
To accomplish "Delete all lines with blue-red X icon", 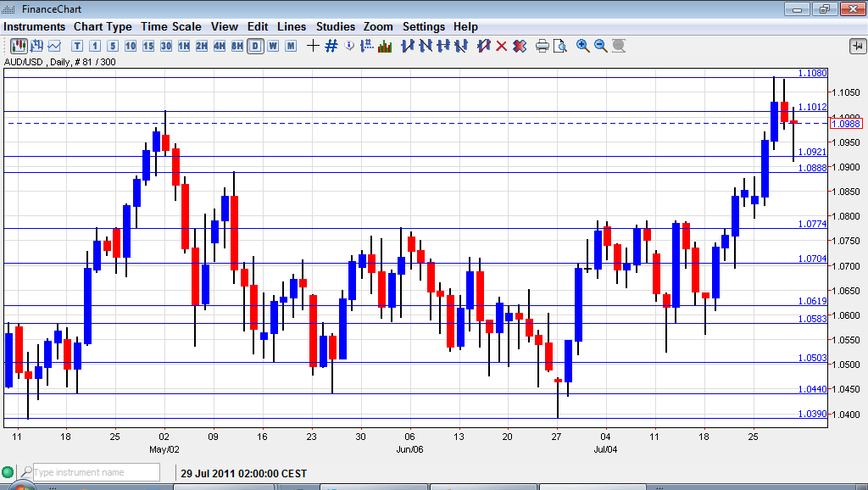I will tap(519, 46).
